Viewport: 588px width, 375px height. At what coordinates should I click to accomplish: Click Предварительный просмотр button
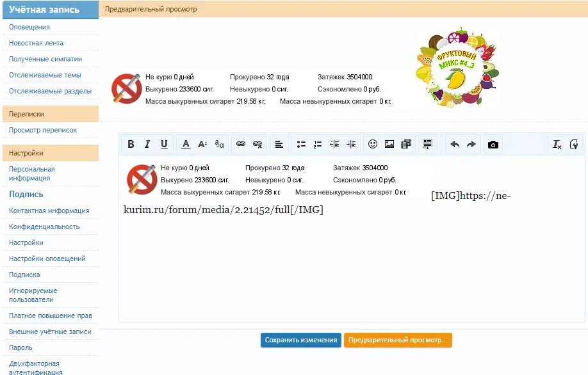coord(398,340)
